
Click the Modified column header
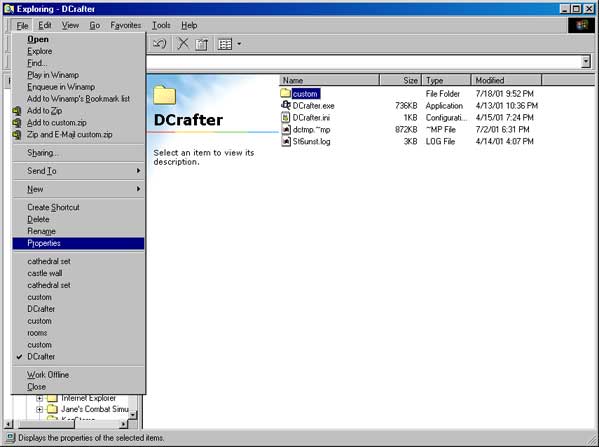506,80
